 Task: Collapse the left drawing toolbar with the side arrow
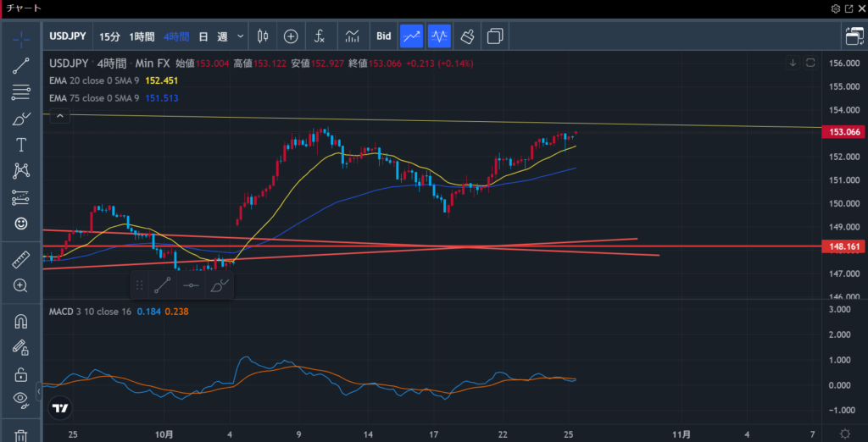pyautogui.click(x=38, y=394)
